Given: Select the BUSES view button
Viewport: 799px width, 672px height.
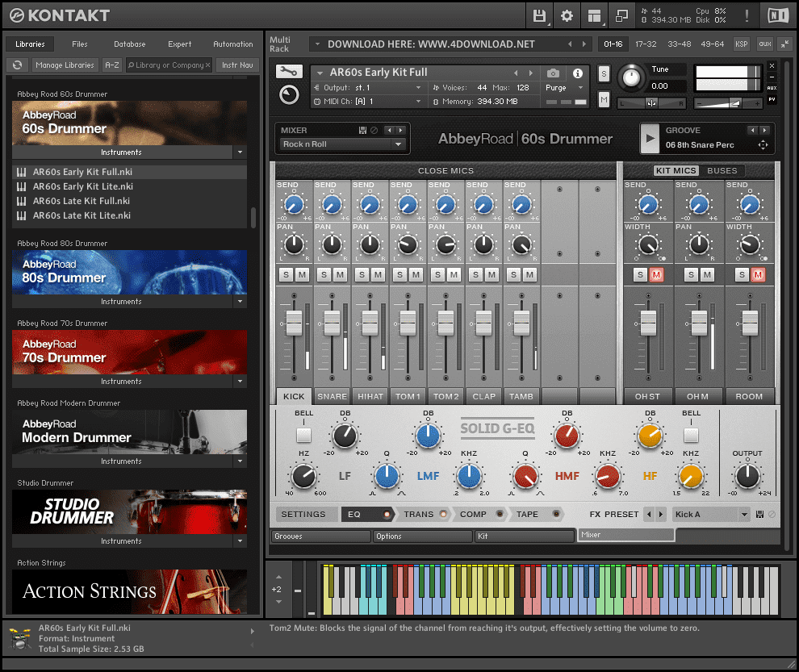Looking at the screenshot, I should 722,170.
